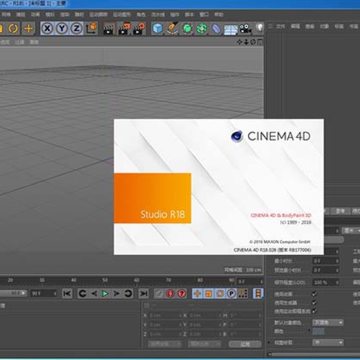
Task: Click the viewport toggle-active-view icon
Action: [260, 42]
